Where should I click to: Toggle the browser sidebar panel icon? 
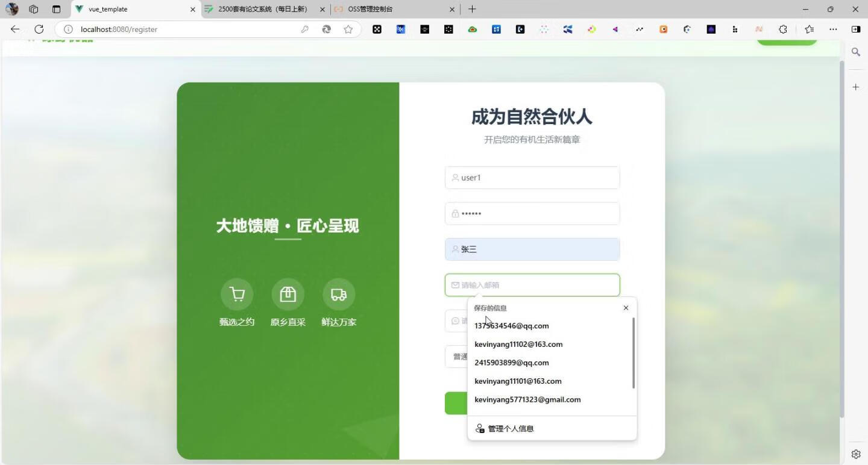(x=856, y=29)
